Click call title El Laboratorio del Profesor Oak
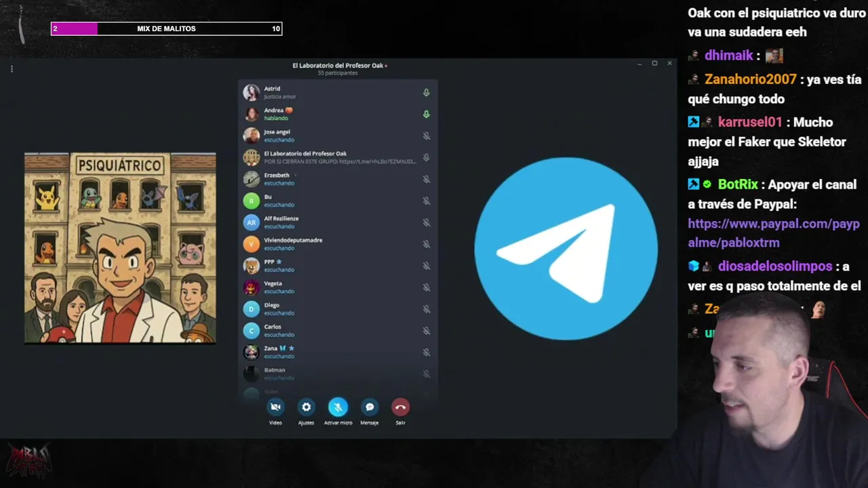 click(x=338, y=66)
